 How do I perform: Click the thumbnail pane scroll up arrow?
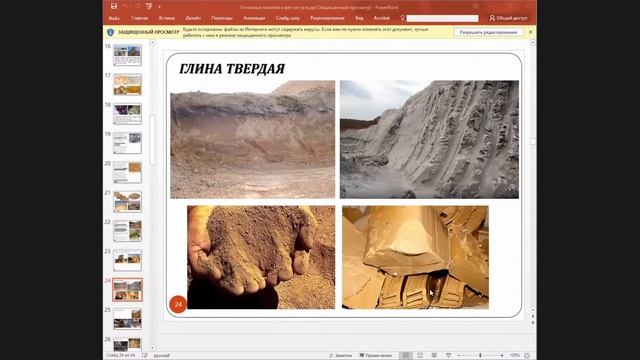pos(152,42)
